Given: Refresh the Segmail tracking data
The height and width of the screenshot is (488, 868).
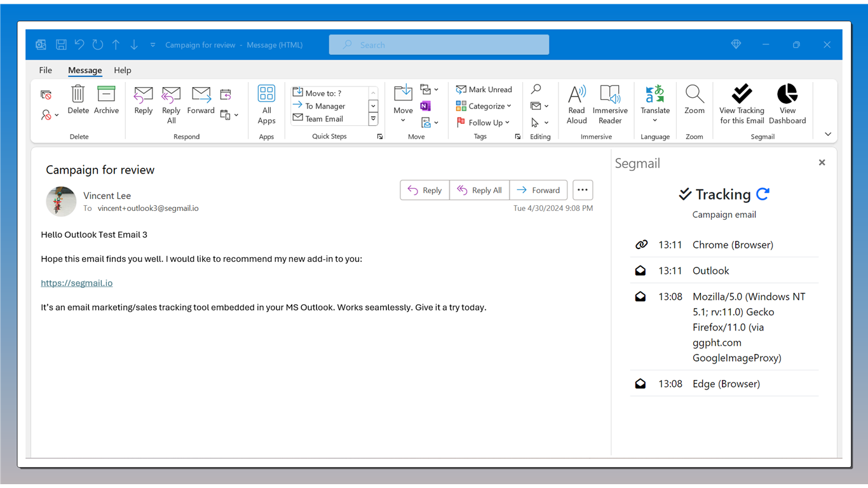Looking at the screenshot, I should point(763,194).
